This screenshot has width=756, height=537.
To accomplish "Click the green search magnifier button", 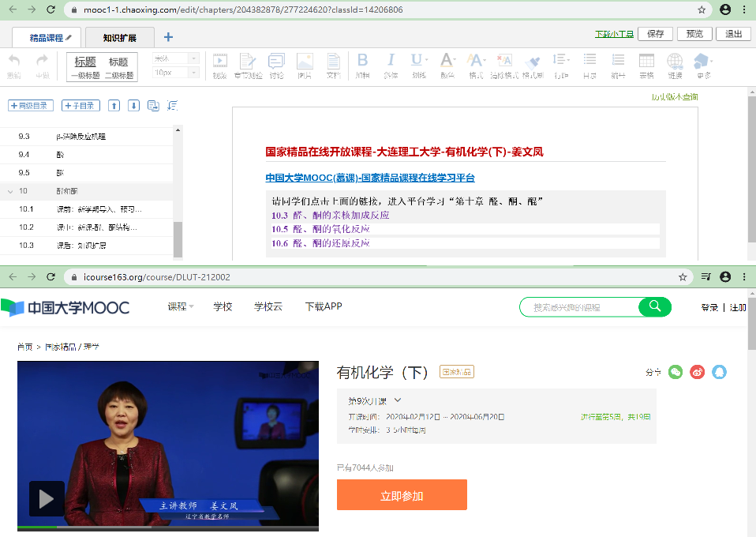I will pos(654,307).
